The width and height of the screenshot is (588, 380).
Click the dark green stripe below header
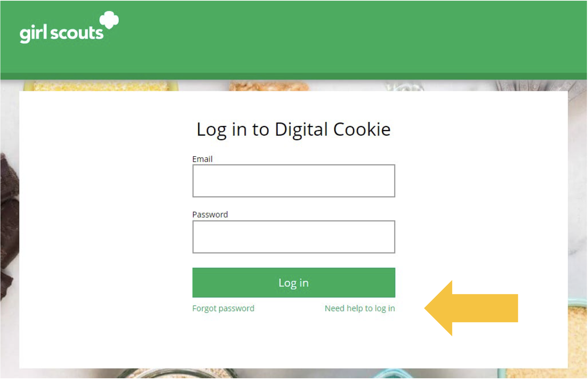[x=294, y=76]
